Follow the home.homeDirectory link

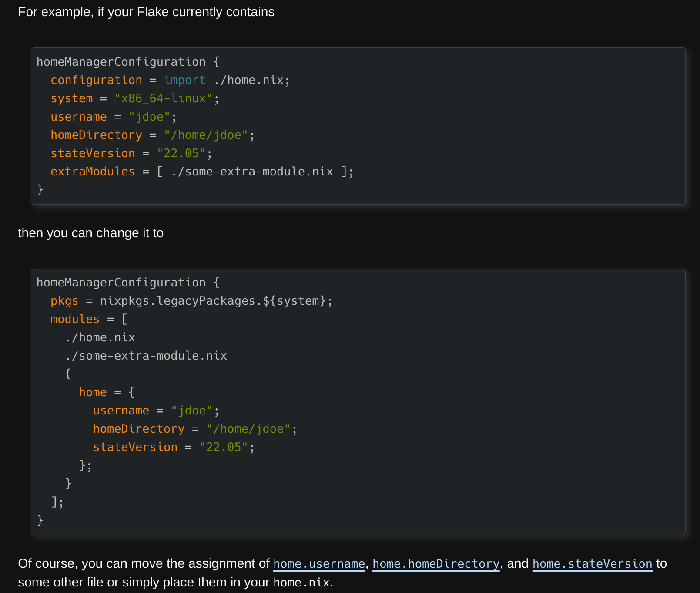point(436,564)
